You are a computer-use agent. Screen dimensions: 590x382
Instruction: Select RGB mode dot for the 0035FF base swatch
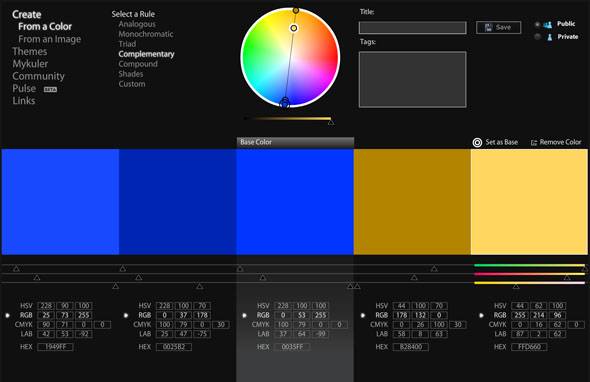[x=244, y=315]
